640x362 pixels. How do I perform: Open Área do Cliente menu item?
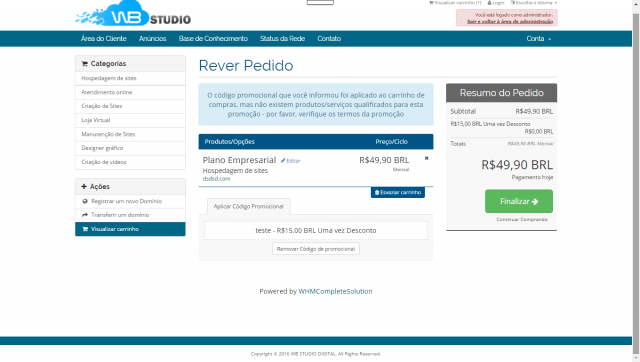[x=104, y=39]
